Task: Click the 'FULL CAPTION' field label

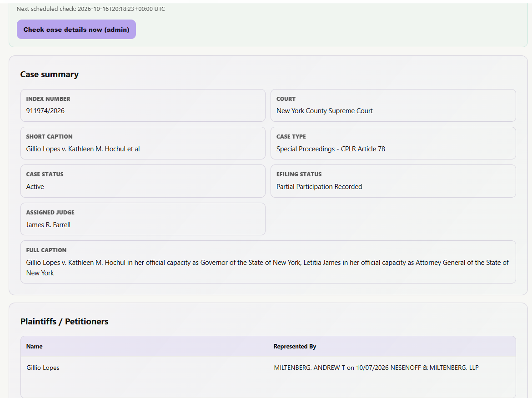Action: [46, 250]
